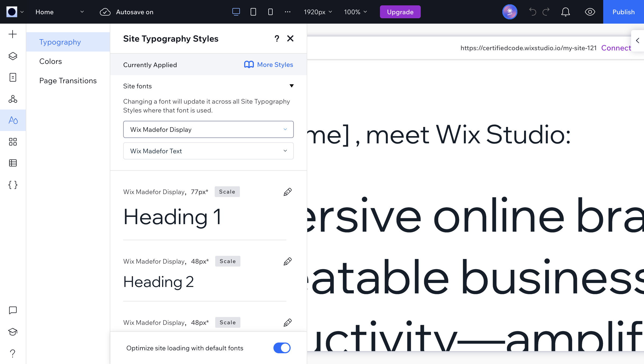Click the Undo button in toolbar
Viewport: 644px width, 364px height.
(x=533, y=12)
